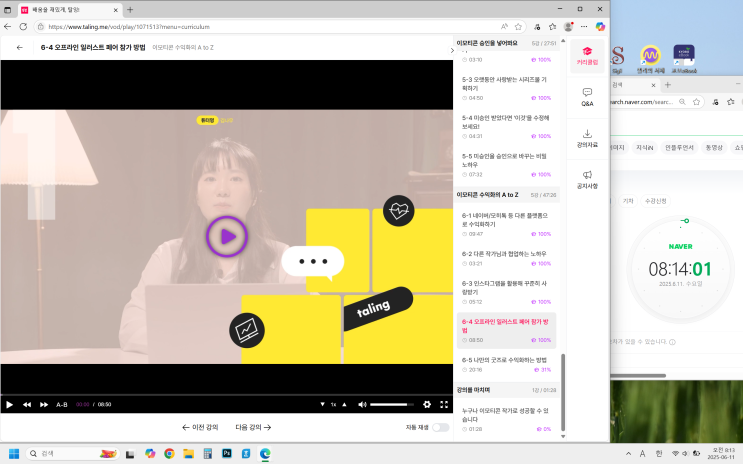The width and height of the screenshot is (743, 464).
Task: Open the Copilot icon in the Edge toolbar
Action: (x=600, y=27)
